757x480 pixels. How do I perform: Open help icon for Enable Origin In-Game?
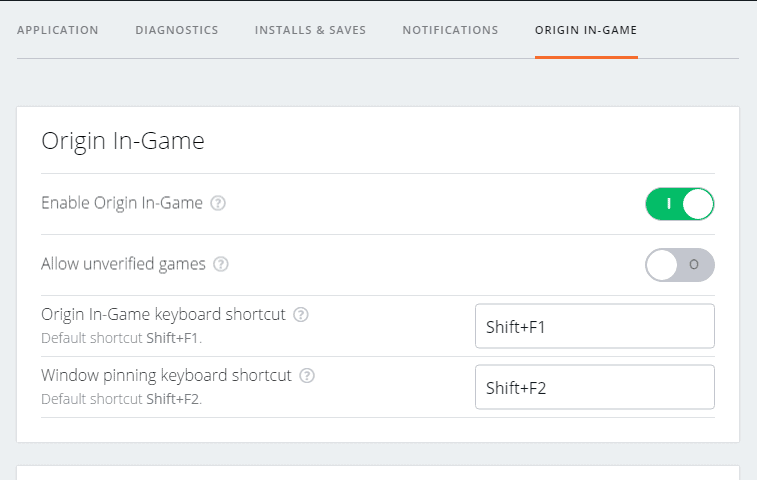point(218,203)
